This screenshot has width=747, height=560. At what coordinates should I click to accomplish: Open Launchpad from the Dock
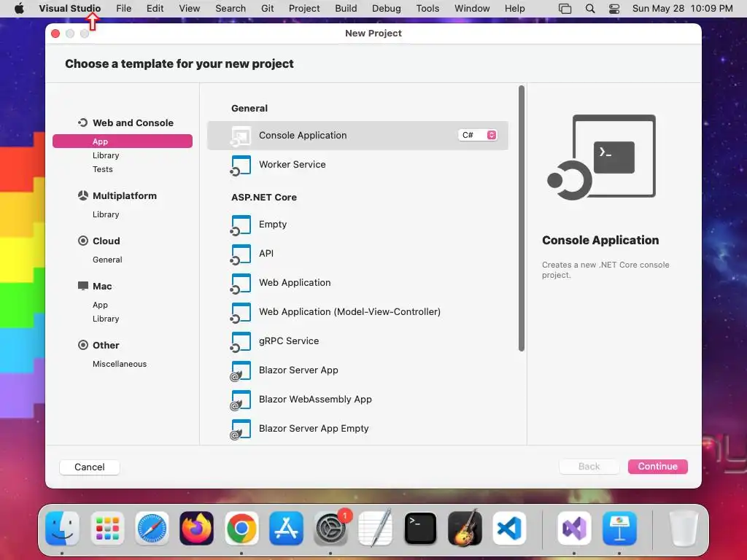(x=107, y=528)
